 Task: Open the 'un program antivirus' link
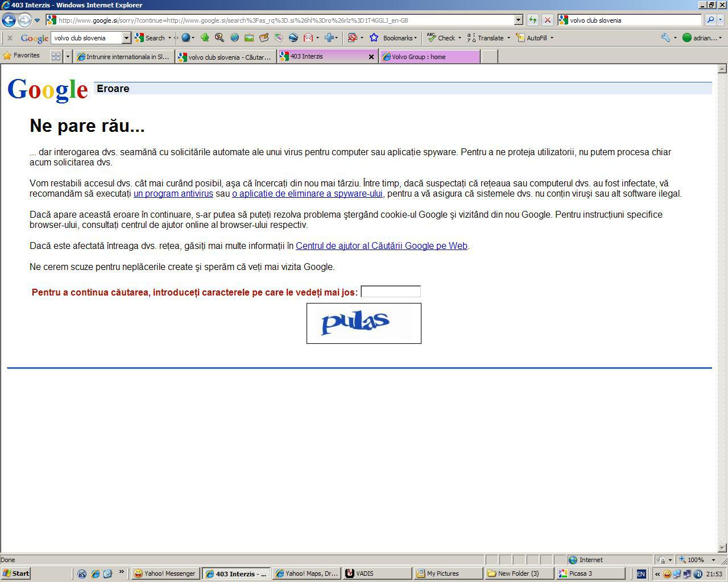point(173,194)
